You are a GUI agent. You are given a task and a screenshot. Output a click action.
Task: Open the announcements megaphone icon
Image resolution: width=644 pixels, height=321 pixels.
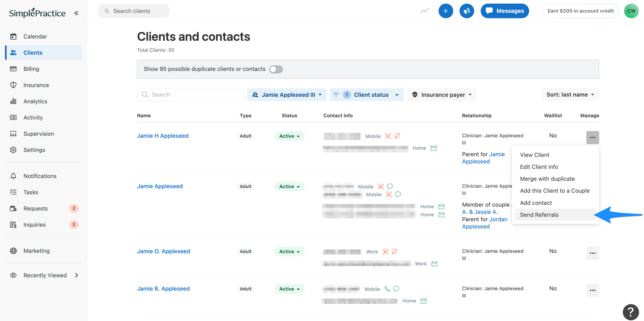pos(467,11)
